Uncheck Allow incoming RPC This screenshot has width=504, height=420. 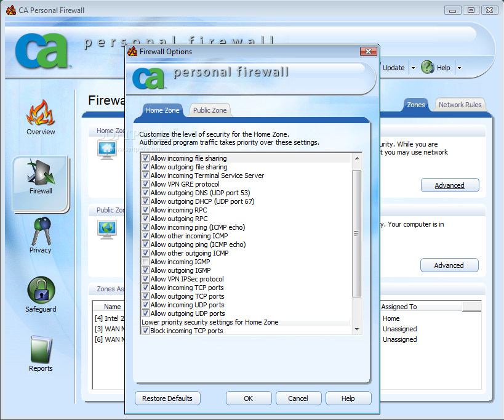[x=145, y=210]
